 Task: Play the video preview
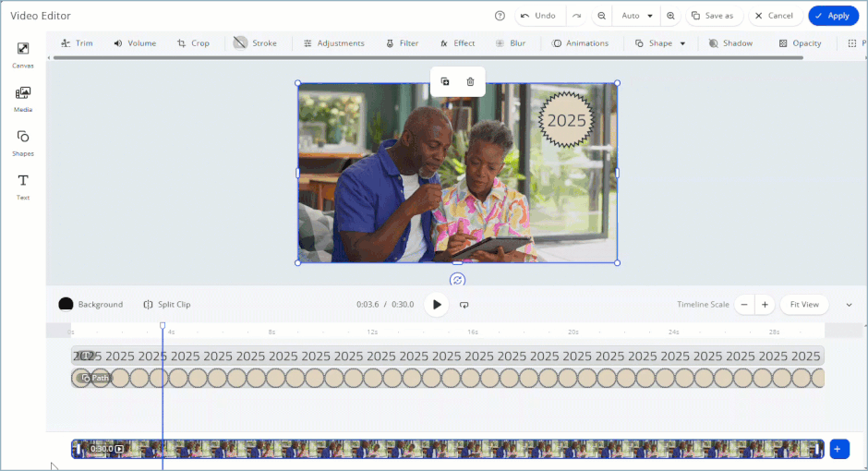437,305
